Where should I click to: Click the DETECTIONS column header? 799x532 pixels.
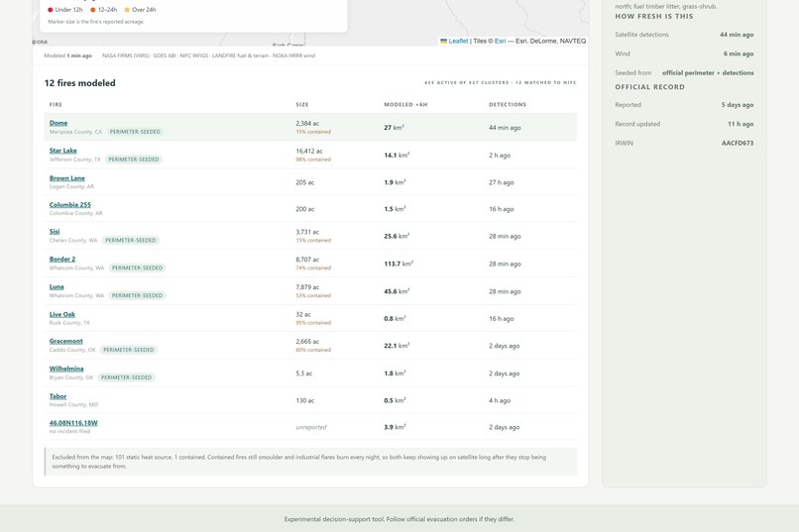[x=508, y=104]
